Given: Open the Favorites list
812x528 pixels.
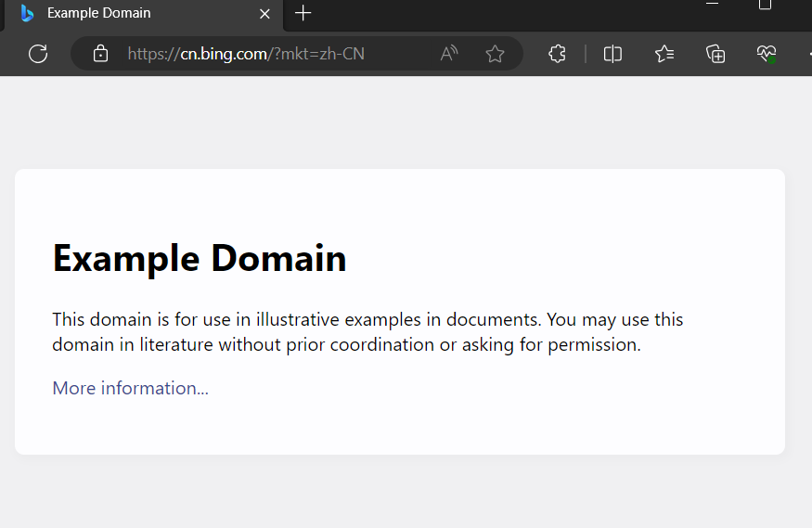Looking at the screenshot, I should (664, 54).
